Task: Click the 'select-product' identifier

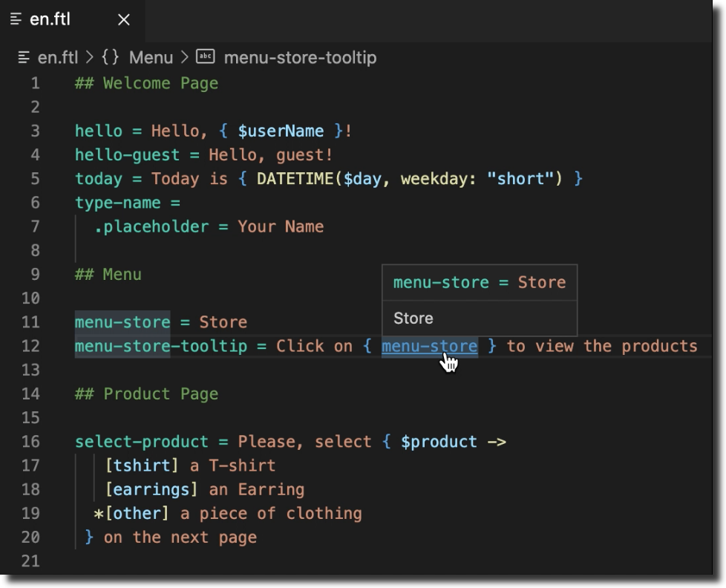Action: pyautogui.click(x=142, y=442)
